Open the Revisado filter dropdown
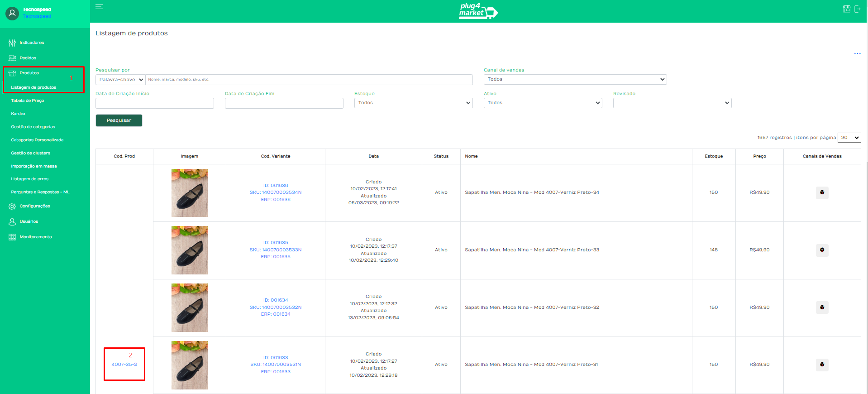868x394 pixels. click(672, 103)
